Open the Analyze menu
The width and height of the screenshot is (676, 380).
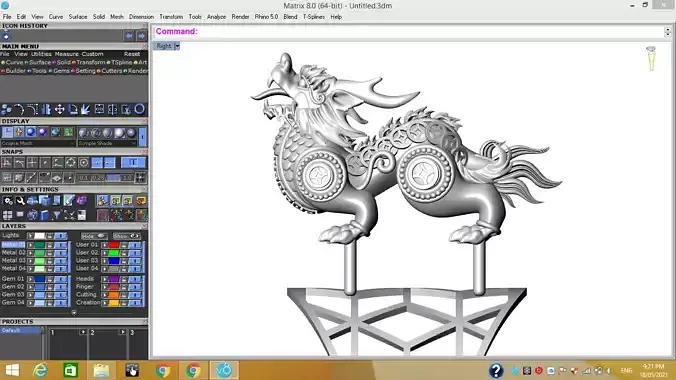point(216,17)
